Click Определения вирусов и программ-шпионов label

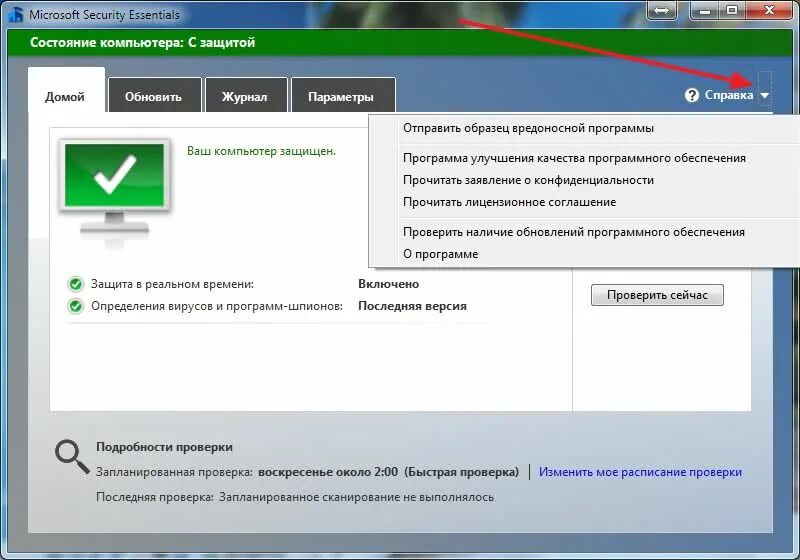pos(217,306)
